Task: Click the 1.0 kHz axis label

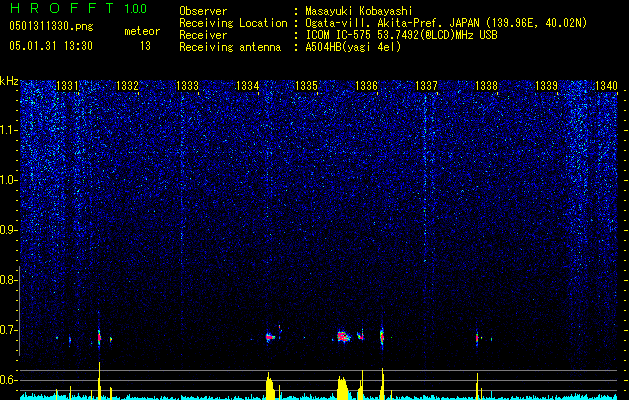Action: click(8, 180)
